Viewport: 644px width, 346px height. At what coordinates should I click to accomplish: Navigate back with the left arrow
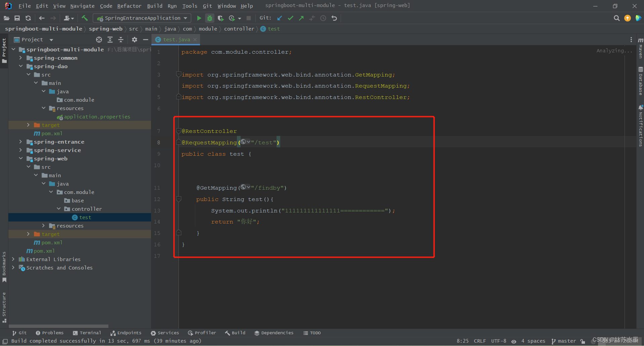[x=42, y=18]
